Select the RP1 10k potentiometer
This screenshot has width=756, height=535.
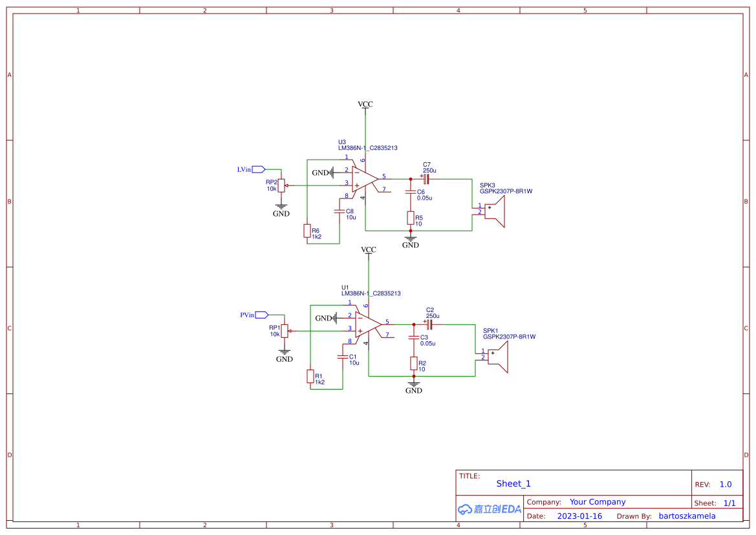click(x=285, y=331)
